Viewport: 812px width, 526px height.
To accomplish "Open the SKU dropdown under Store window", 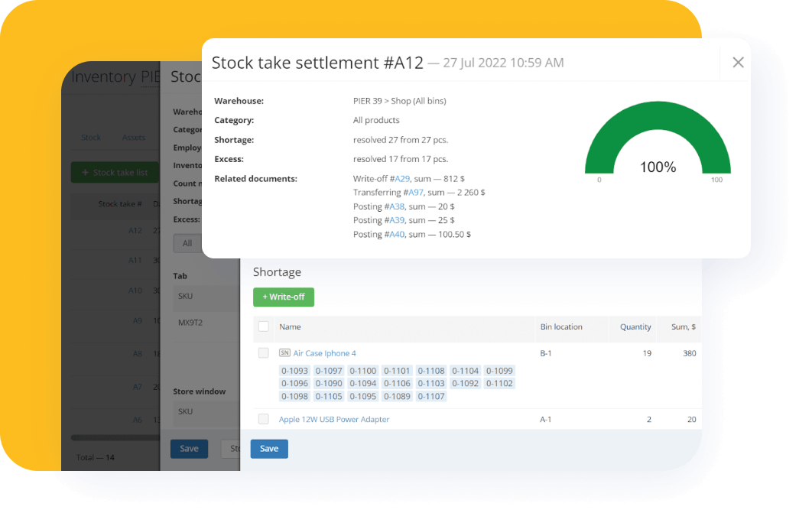I will pyautogui.click(x=184, y=411).
